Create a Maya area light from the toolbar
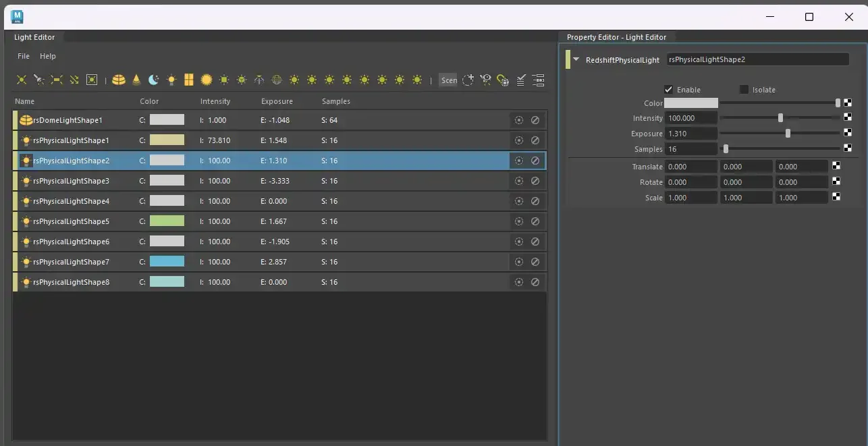 [57, 80]
